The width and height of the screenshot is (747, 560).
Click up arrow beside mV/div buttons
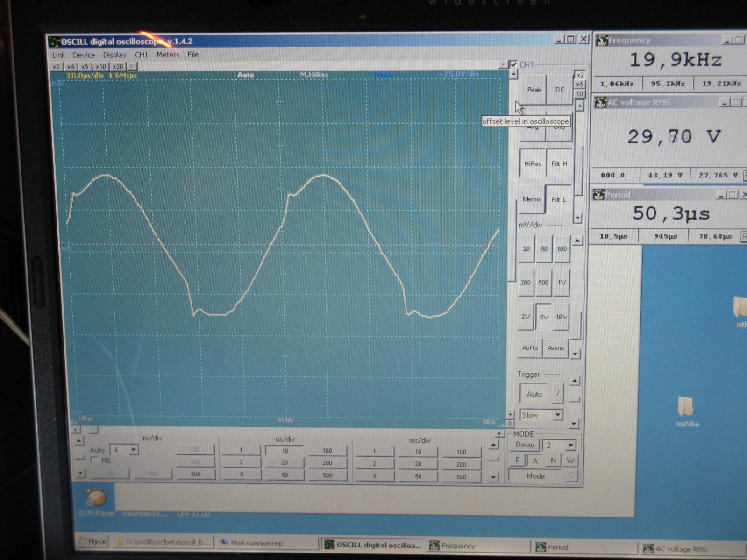[x=577, y=241]
